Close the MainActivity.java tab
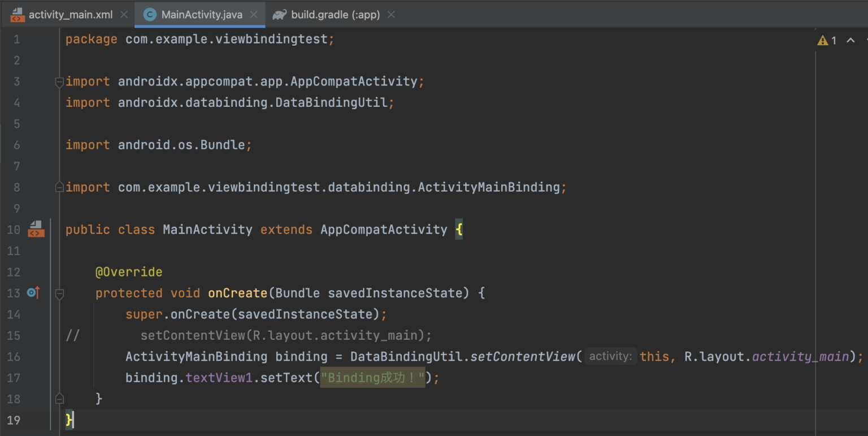The height and width of the screenshot is (436, 868). pos(254,15)
